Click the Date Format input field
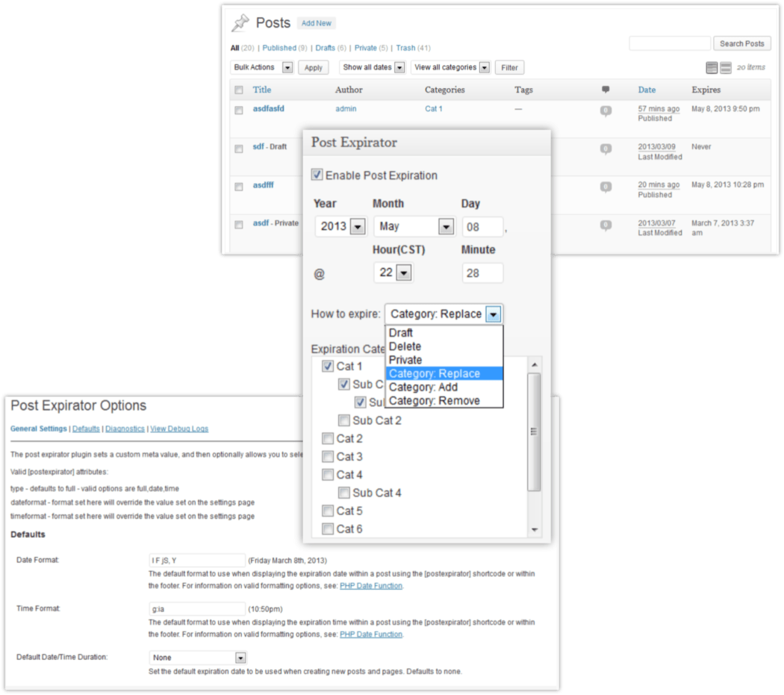Viewport: 784px width, 695px height. pyautogui.click(x=197, y=560)
